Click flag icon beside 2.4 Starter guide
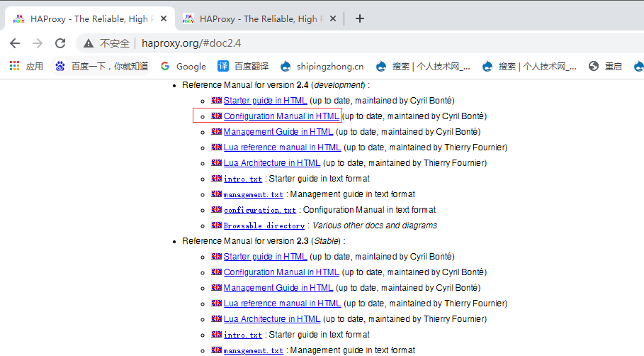 [217, 100]
